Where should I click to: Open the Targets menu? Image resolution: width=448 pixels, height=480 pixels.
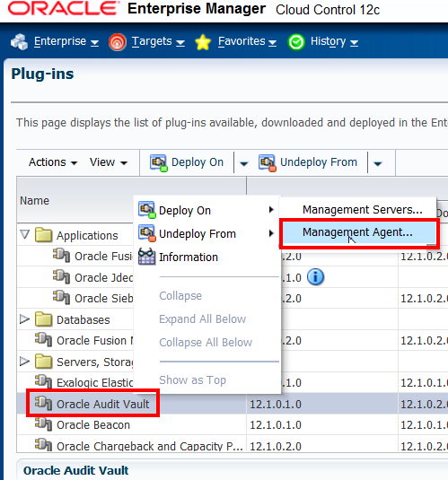coord(158,41)
